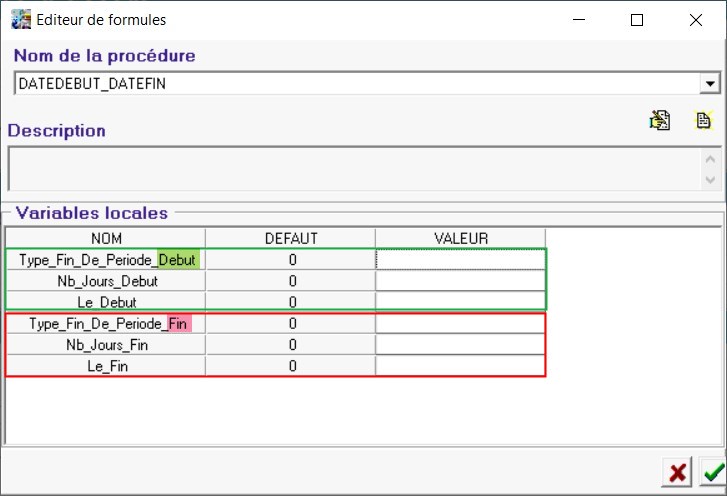Click the edit procedure icon (hand with pencil)
This screenshot has height=496, width=727.
click(x=660, y=121)
